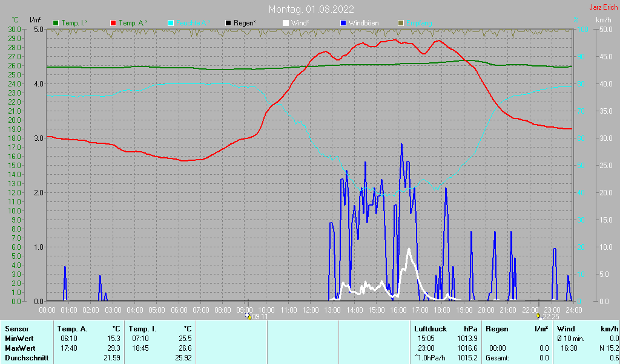
Task: Click the 18:00 label on time axis
Action: coord(442,310)
